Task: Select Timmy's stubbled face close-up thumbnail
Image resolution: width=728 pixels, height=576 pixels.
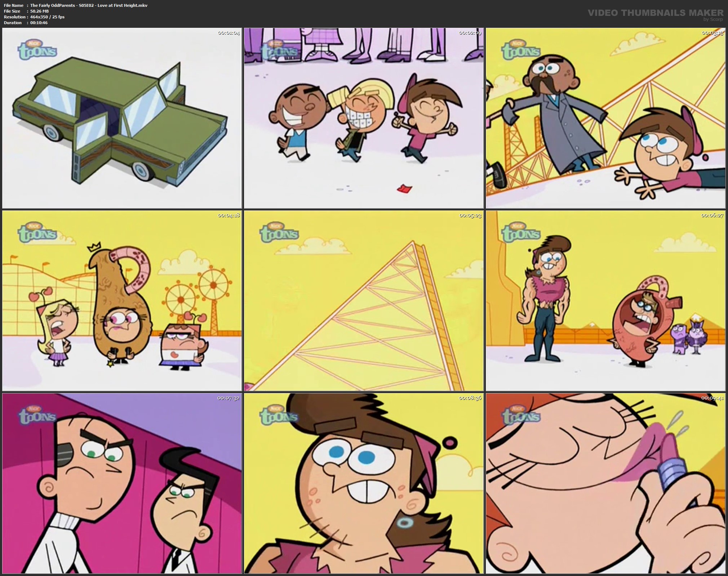Action: tap(364, 483)
